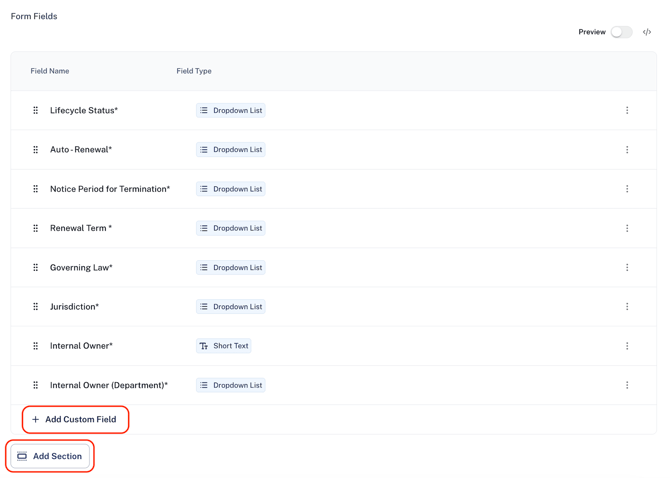Click Dropdown List badge for Lifecycle Status
The height and width of the screenshot is (478, 670).
click(x=231, y=110)
